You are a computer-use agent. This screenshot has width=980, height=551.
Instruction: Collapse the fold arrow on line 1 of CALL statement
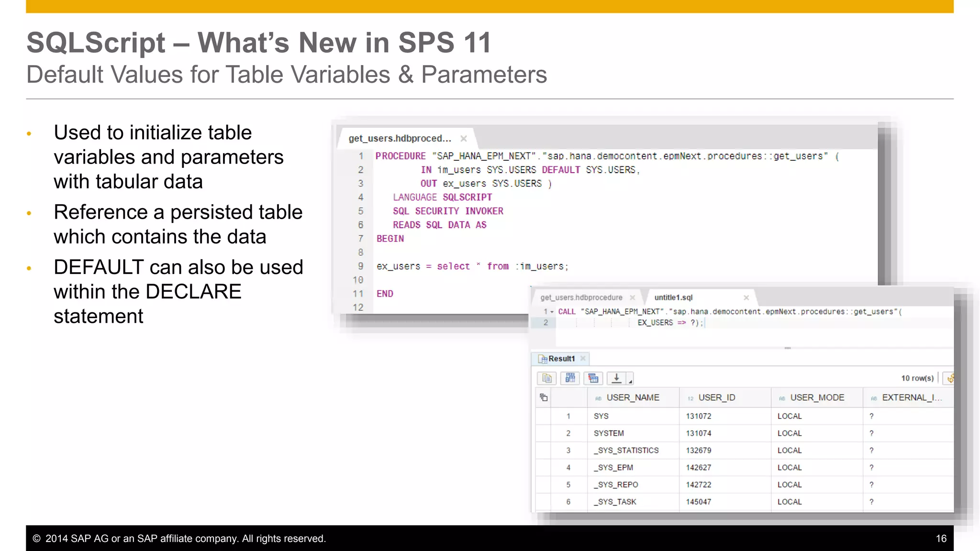coord(552,312)
